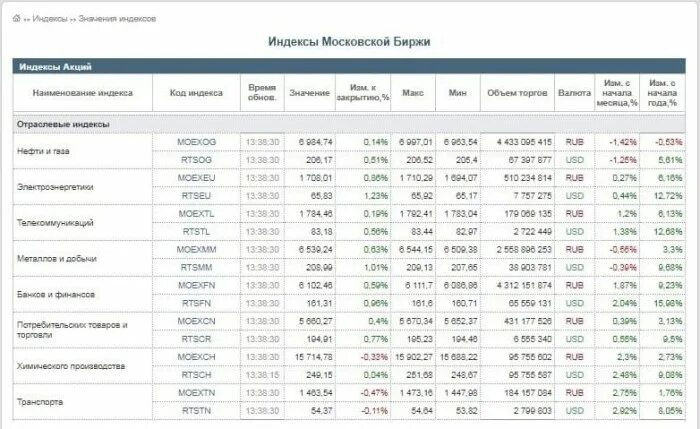This screenshot has height=429, width=700.
Task: Select the Нефти и газа row label
Action: click(x=43, y=151)
